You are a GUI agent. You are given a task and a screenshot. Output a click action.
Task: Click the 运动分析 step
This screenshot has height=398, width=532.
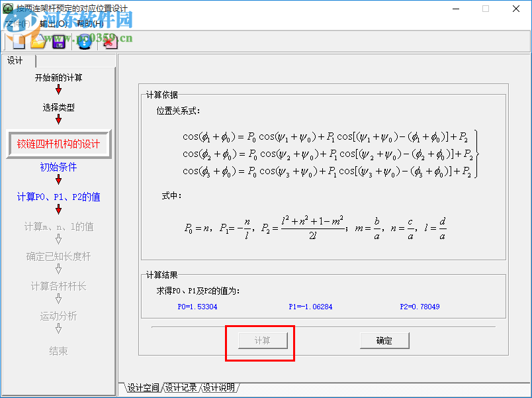pyautogui.click(x=58, y=316)
